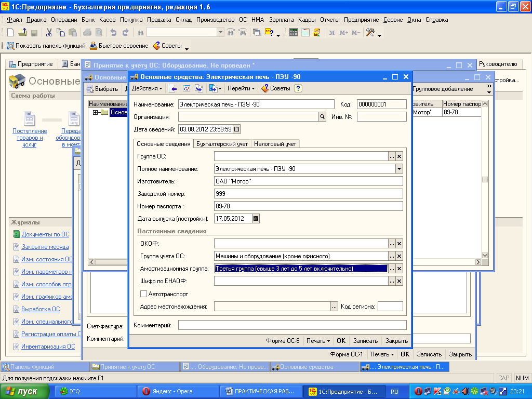
Task: Open the Файл menu
Action: click(14, 20)
